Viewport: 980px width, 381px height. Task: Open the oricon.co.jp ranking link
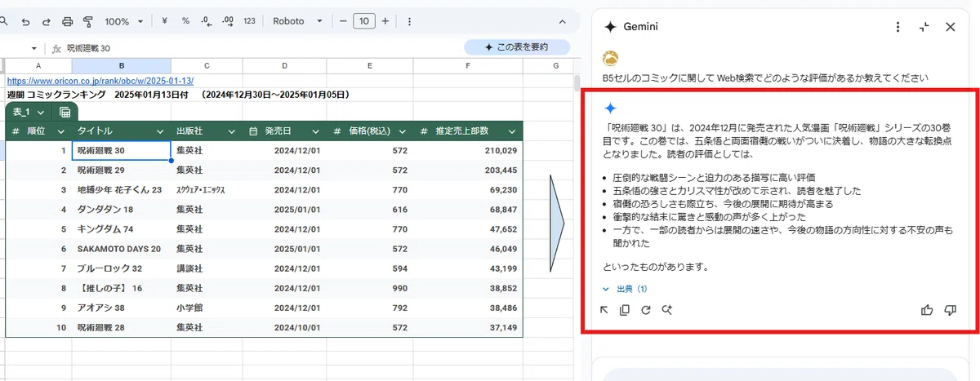pos(100,81)
